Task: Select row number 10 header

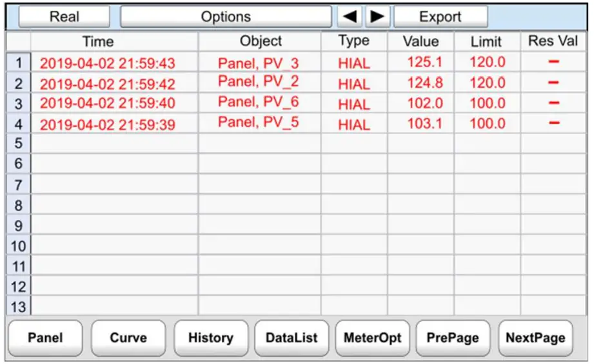Action: click(19, 246)
